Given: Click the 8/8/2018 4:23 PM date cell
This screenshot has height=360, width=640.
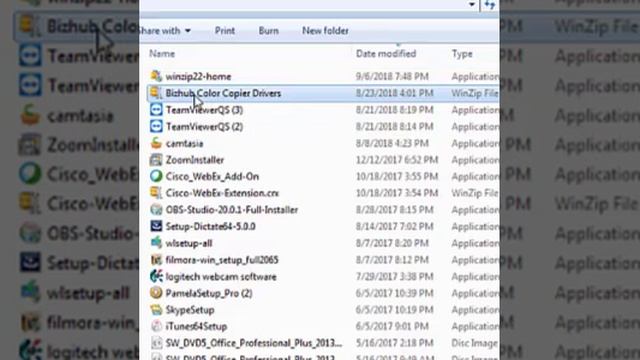Looking at the screenshot, I should click(392, 143).
